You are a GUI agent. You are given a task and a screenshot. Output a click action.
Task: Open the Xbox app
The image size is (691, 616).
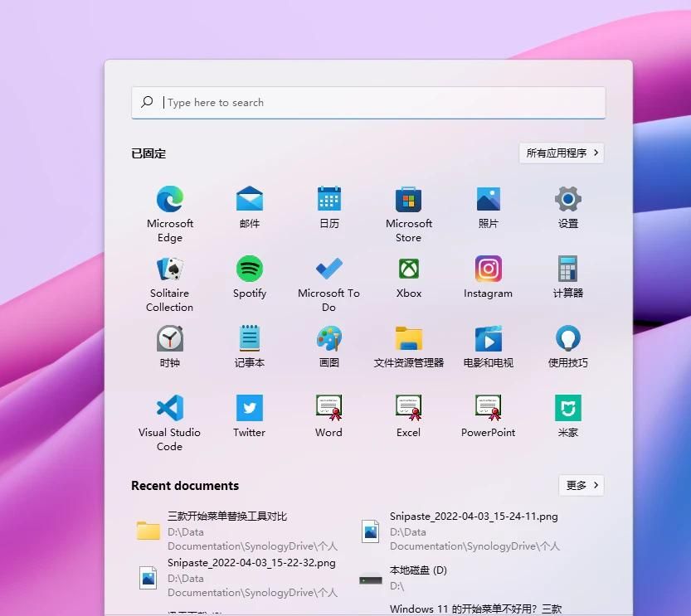[408, 269]
